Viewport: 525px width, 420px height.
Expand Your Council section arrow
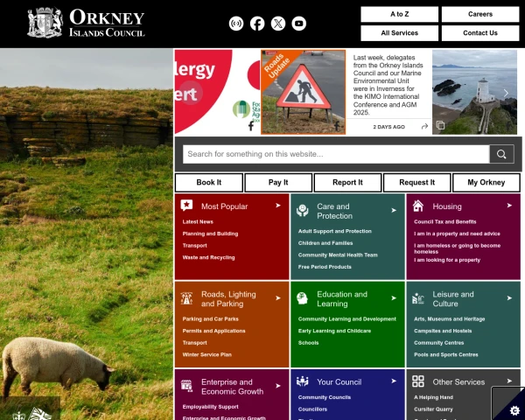(x=394, y=381)
